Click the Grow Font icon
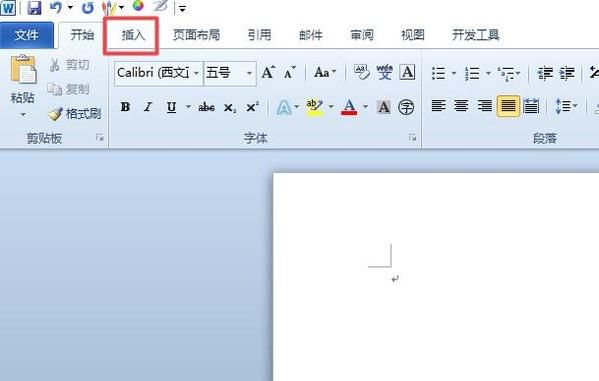 point(268,72)
